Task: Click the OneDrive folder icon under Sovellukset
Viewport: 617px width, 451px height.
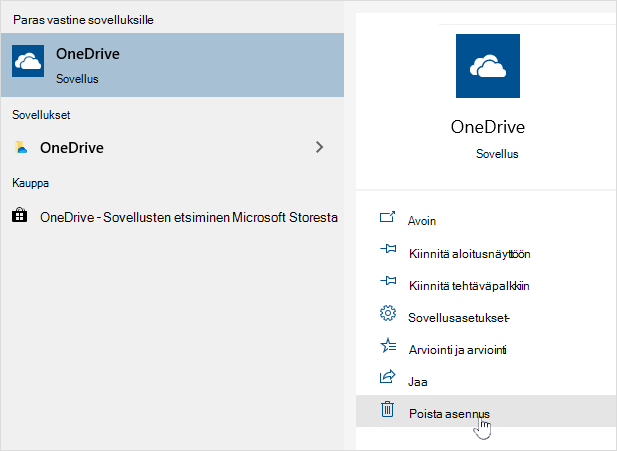Action: pos(21,147)
